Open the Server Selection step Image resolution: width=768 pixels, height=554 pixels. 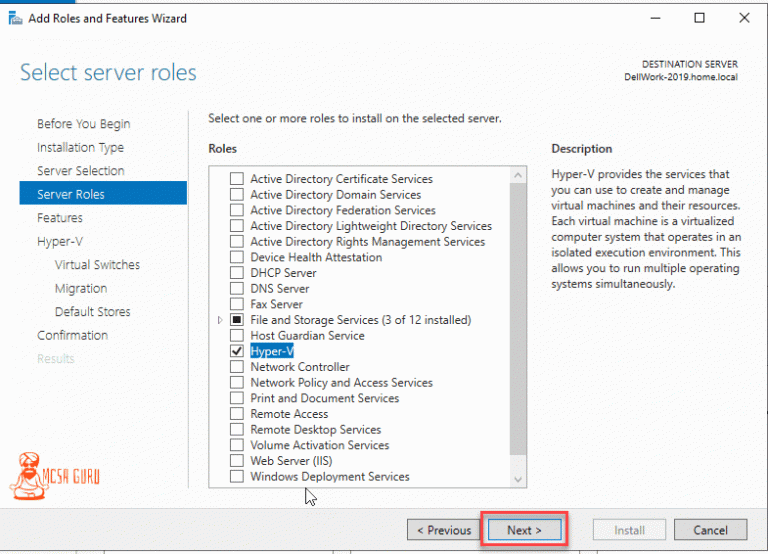point(81,171)
